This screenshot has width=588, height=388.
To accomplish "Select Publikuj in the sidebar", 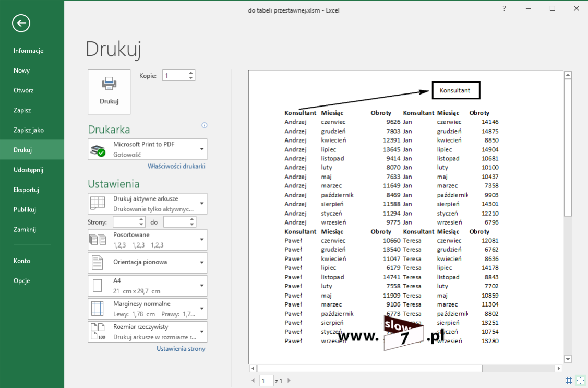I will tap(32, 209).
